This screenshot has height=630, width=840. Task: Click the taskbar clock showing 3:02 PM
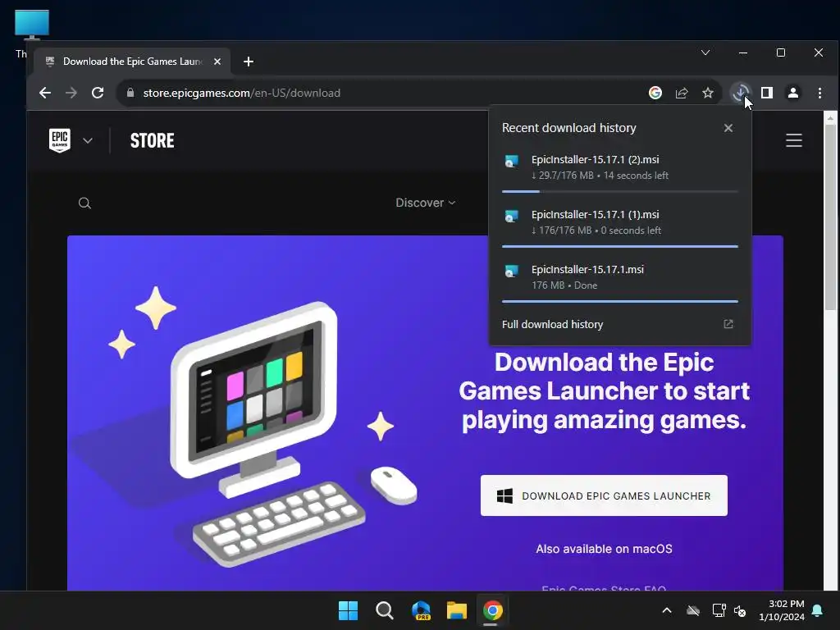782,610
